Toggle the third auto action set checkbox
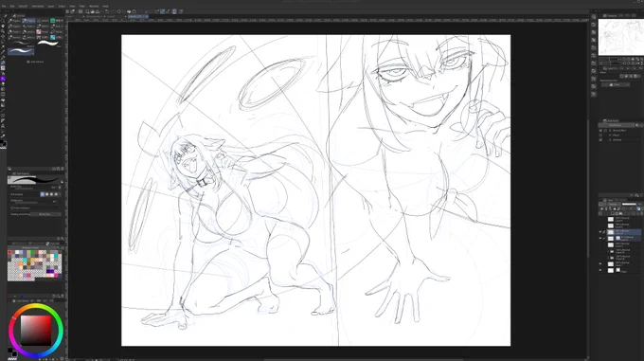 [x=600, y=139]
